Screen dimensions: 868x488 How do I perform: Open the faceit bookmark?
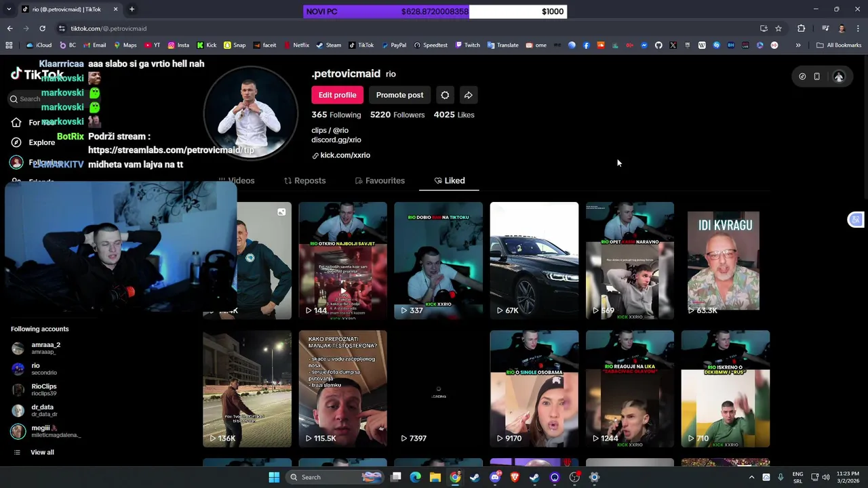[x=264, y=45]
